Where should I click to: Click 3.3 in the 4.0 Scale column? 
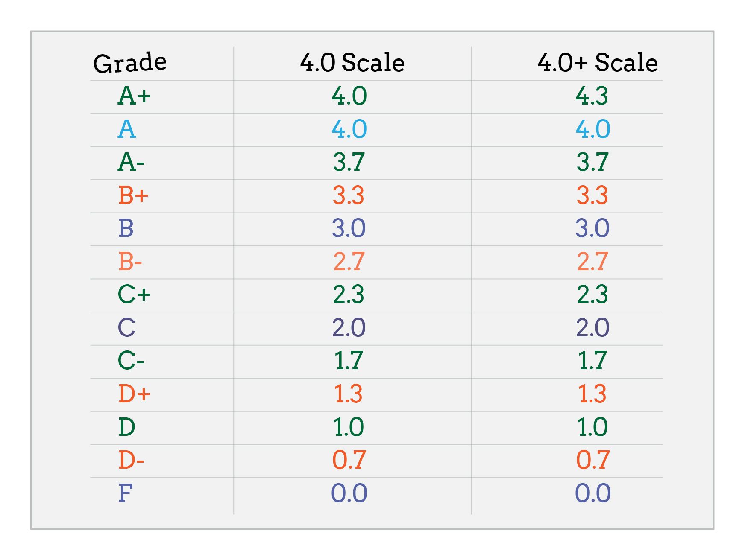[349, 195]
